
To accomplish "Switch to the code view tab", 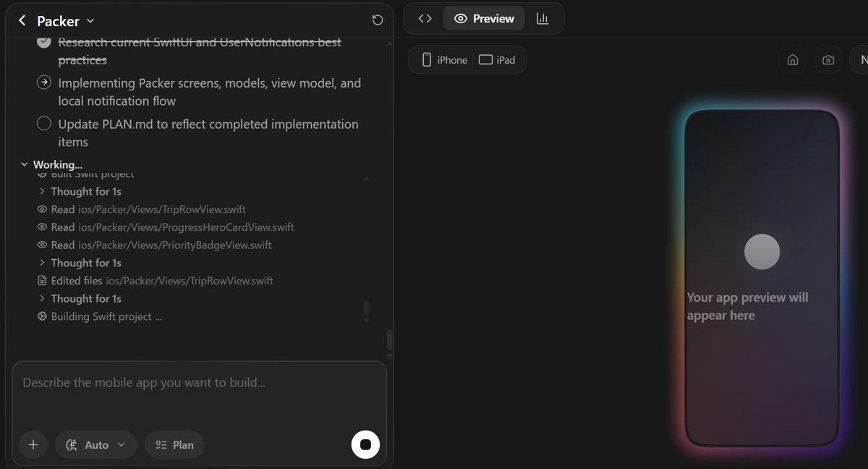I will 425,19.
